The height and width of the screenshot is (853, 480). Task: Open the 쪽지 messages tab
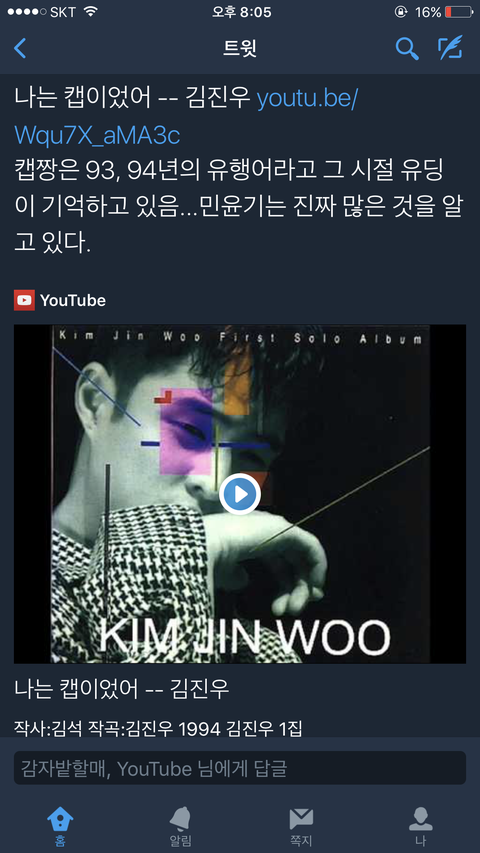[300, 826]
